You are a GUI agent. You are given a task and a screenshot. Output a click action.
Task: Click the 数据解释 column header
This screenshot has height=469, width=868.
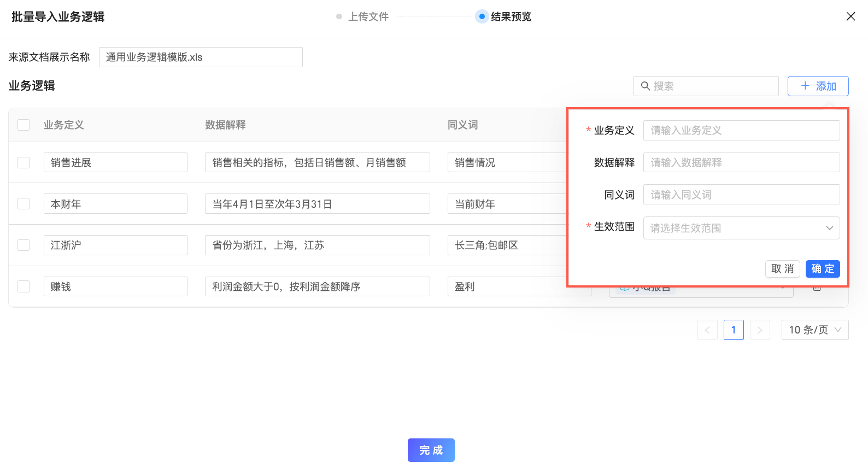click(225, 125)
